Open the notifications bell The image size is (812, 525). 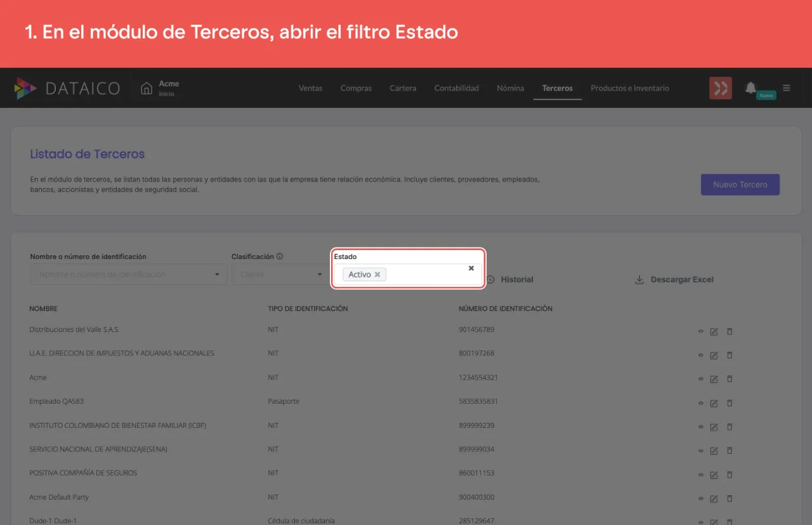(x=750, y=88)
